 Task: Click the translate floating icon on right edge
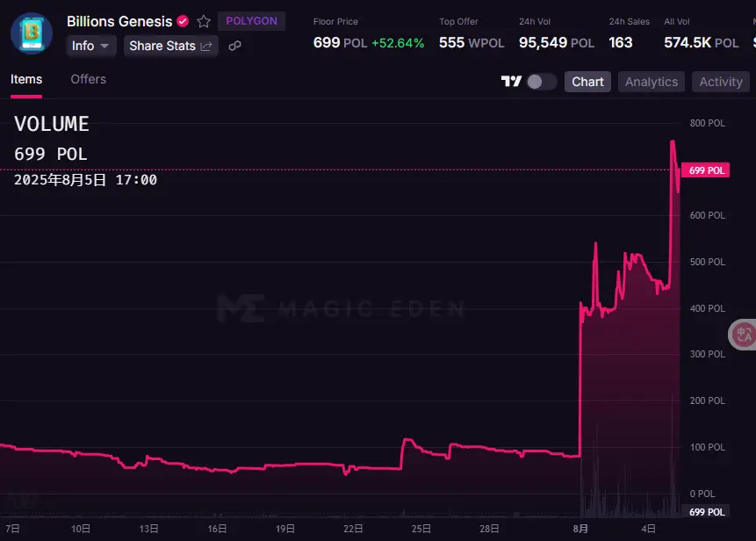[x=743, y=335]
